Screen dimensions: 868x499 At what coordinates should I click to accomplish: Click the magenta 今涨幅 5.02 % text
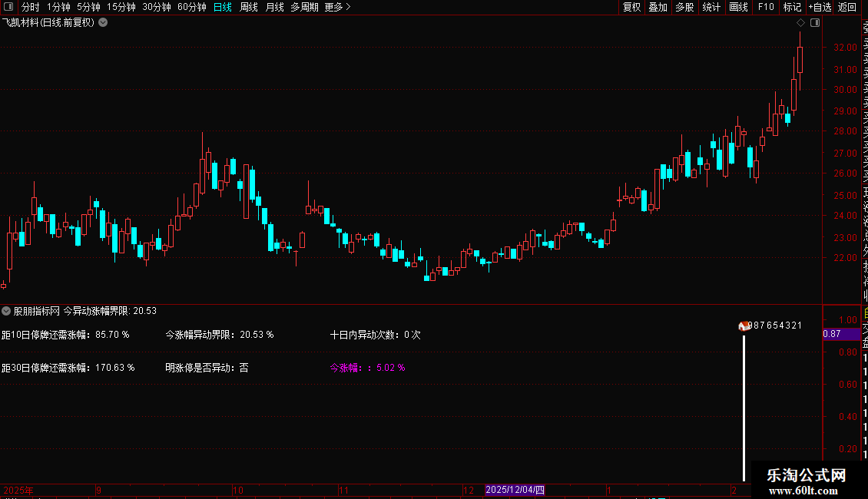[368, 367]
